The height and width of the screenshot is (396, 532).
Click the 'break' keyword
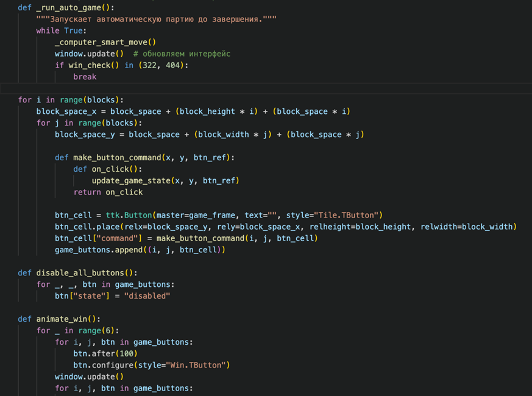click(x=85, y=77)
